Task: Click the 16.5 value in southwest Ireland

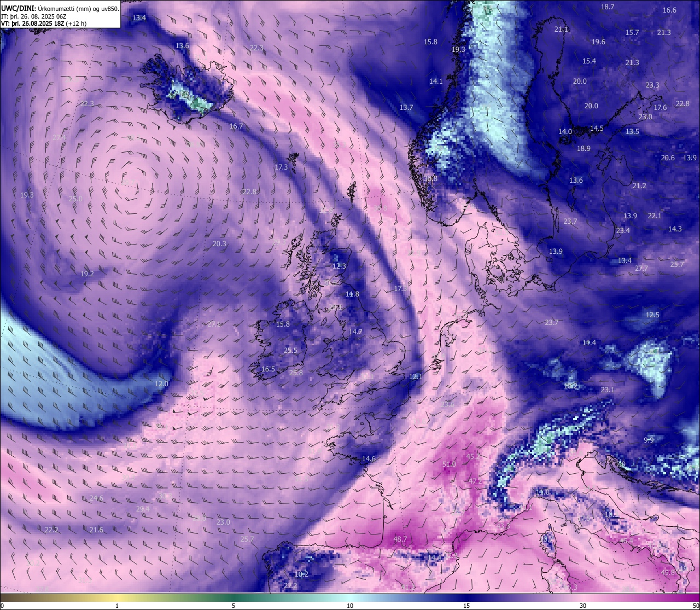Action: (268, 369)
